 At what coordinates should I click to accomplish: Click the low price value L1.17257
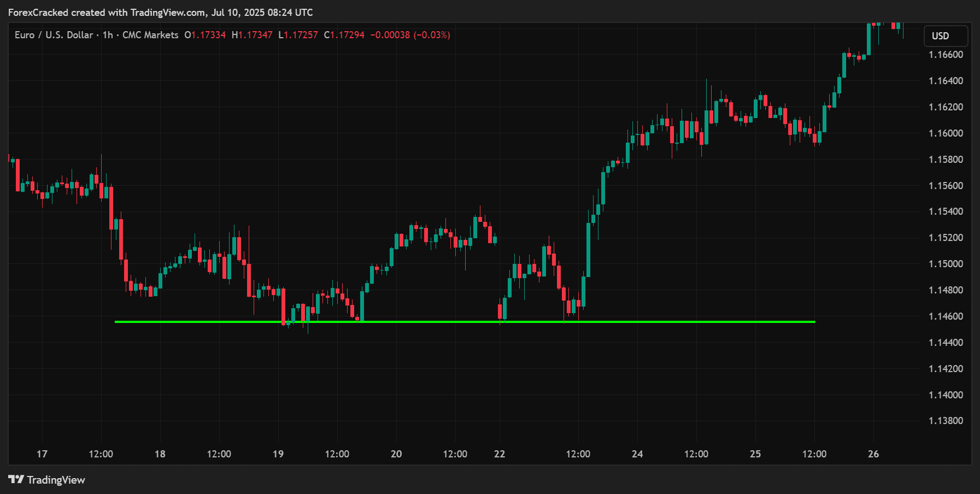point(298,35)
